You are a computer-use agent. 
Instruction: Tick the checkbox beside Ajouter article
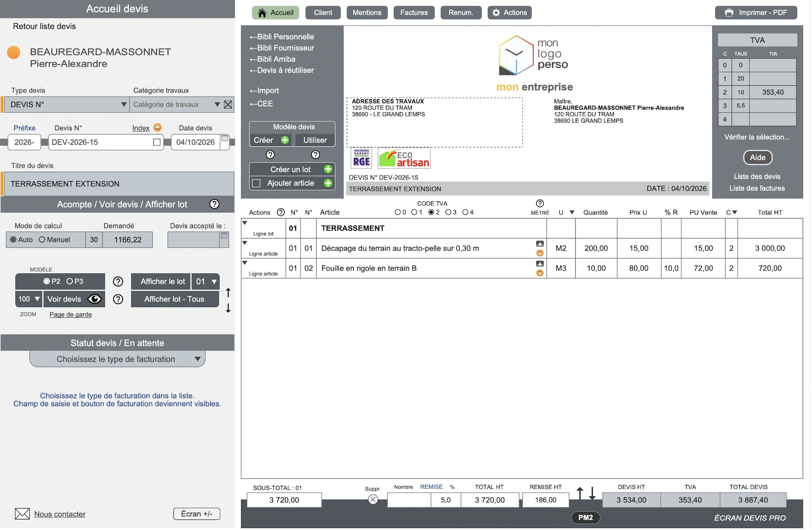tap(256, 184)
